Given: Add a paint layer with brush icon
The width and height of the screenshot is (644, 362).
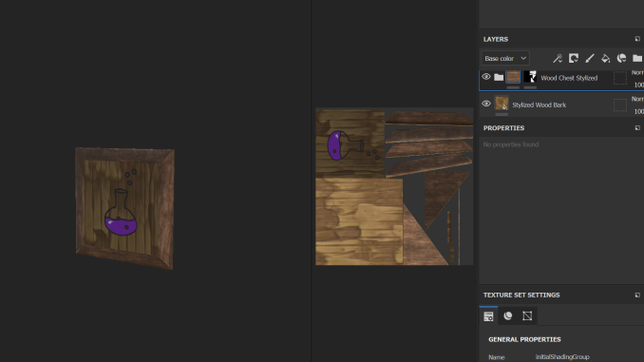Looking at the screenshot, I should click(x=589, y=58).
